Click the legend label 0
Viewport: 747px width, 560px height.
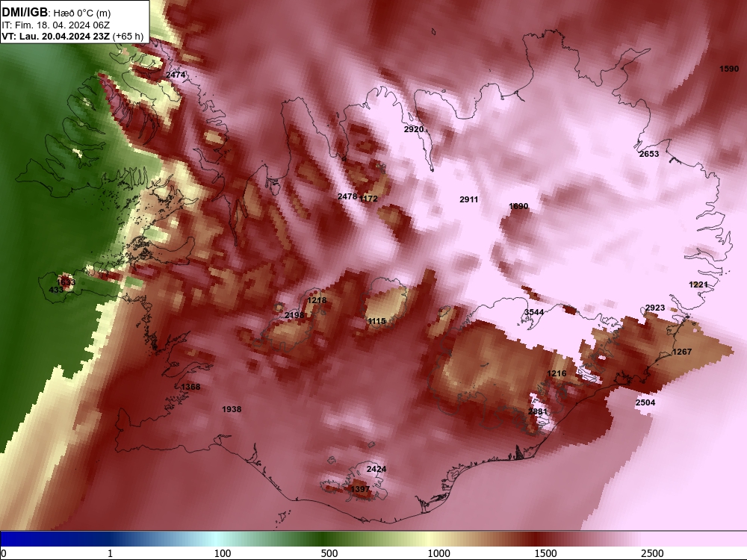coord(4,553)
